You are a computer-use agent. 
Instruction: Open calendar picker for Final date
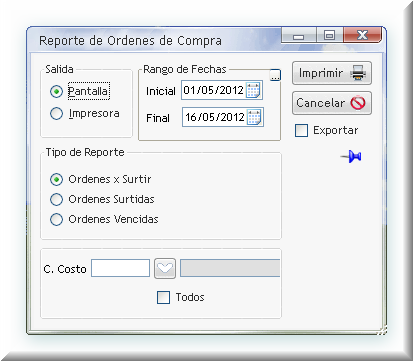point(254,117)
